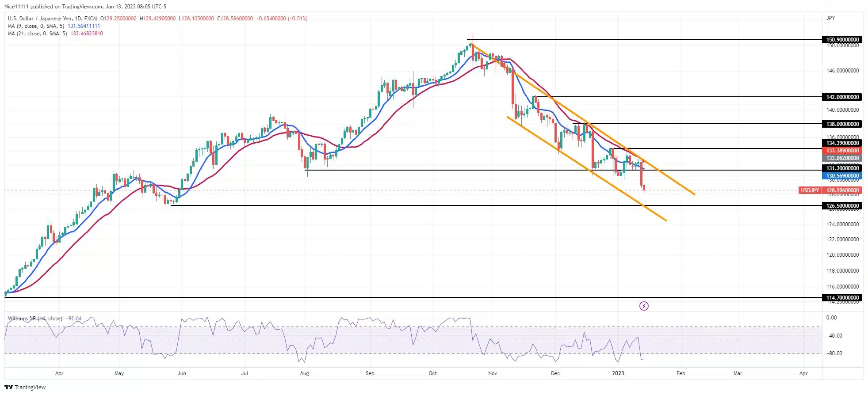868x395 pixels.
Task: Open the JPY currency selector on price axis
Action: [x=830, y=18]
